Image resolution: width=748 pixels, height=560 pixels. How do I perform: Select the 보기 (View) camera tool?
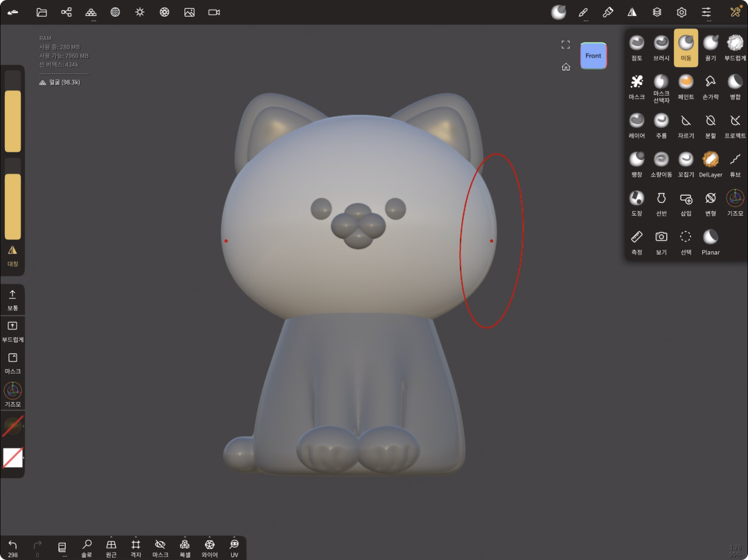pyautogui.click(x=661, y=242)
